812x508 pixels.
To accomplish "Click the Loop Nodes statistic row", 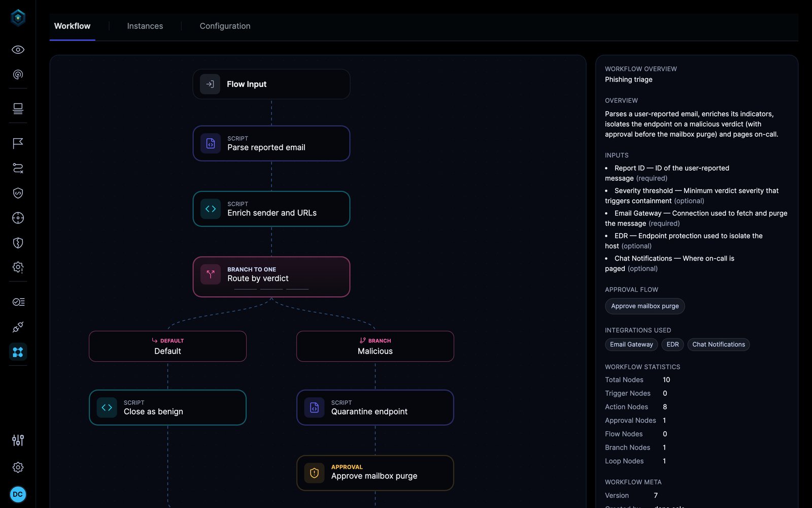I will click(x=636, y=461).
